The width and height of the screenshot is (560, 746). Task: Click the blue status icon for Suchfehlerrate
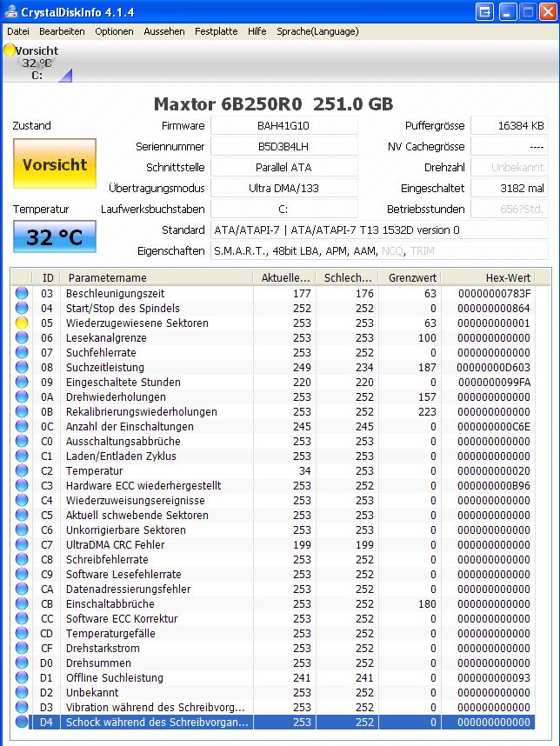coord(22,352)
